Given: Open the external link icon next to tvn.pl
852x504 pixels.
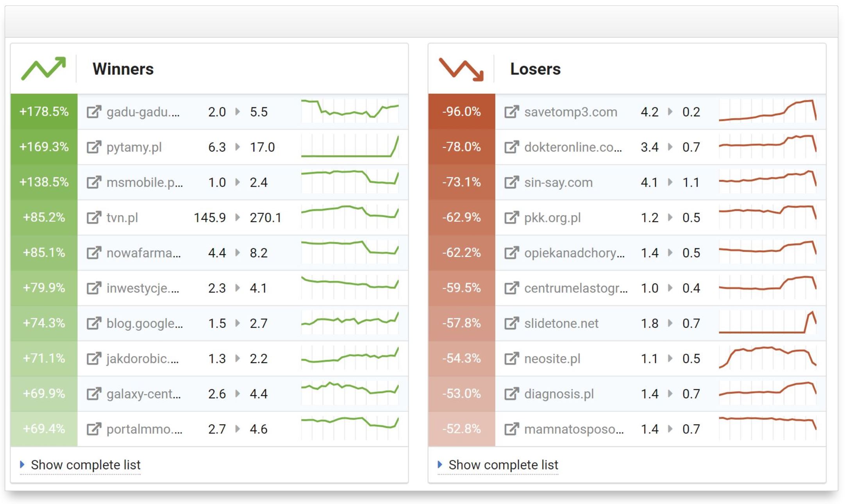Looking at the screenshot, I should [x=94, y=217].
